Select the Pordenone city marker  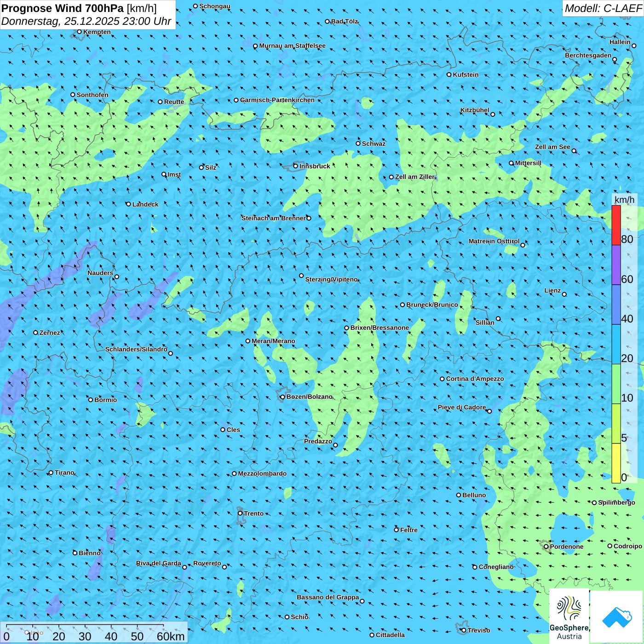(546, 546)
